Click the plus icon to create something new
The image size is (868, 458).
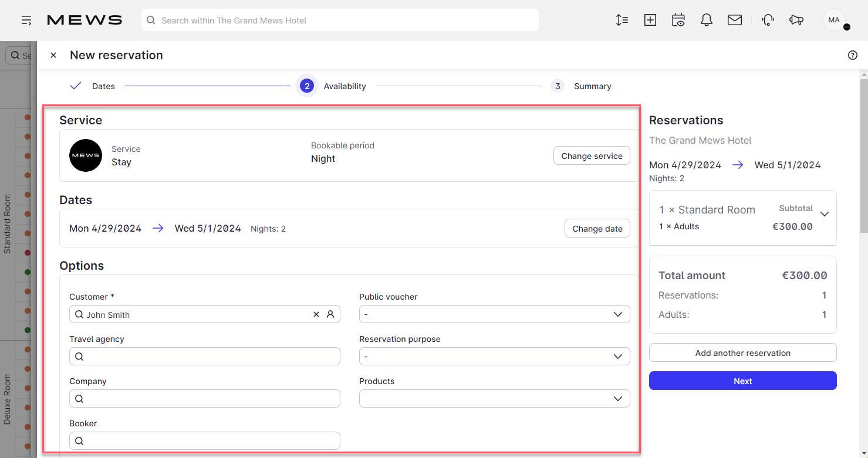[650, 19]
